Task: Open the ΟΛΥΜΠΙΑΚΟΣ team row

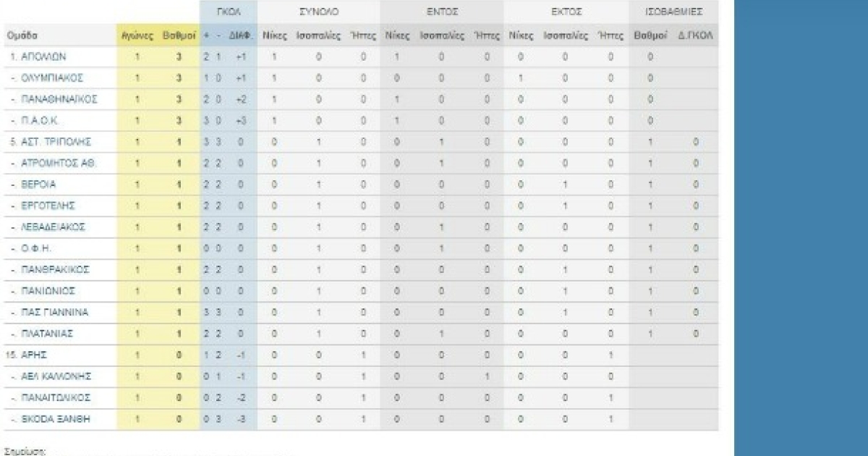Action: tap(52, 77)
